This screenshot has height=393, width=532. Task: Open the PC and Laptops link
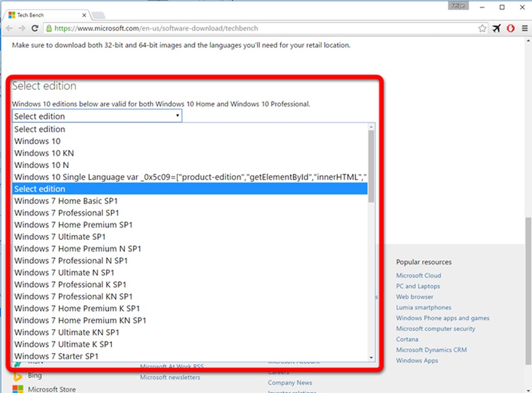click(418, 286)
